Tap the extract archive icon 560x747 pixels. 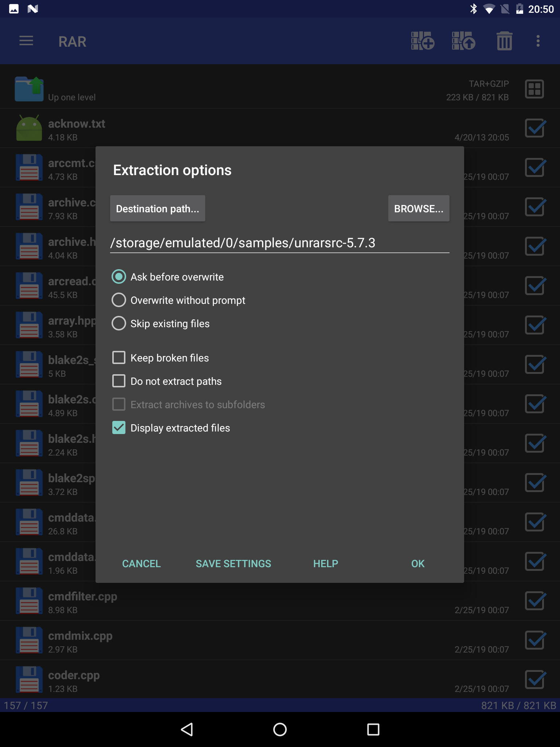(x=463, y=41)
